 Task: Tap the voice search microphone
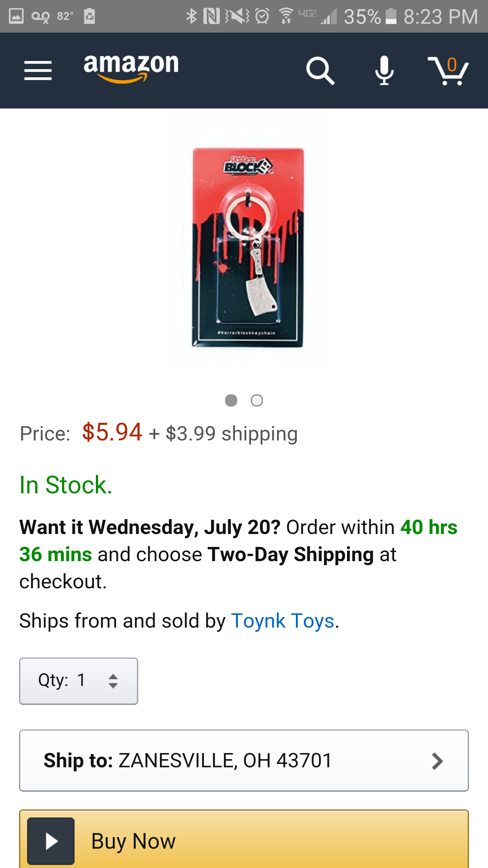384,71
